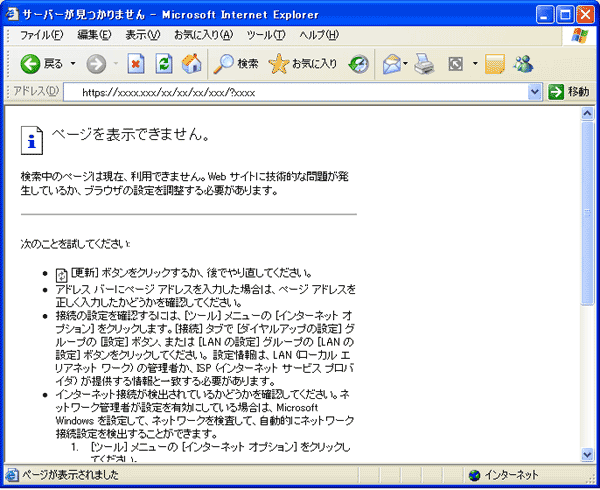
Task: Click the Windows flag logo throbber
Action: point(580,36)
